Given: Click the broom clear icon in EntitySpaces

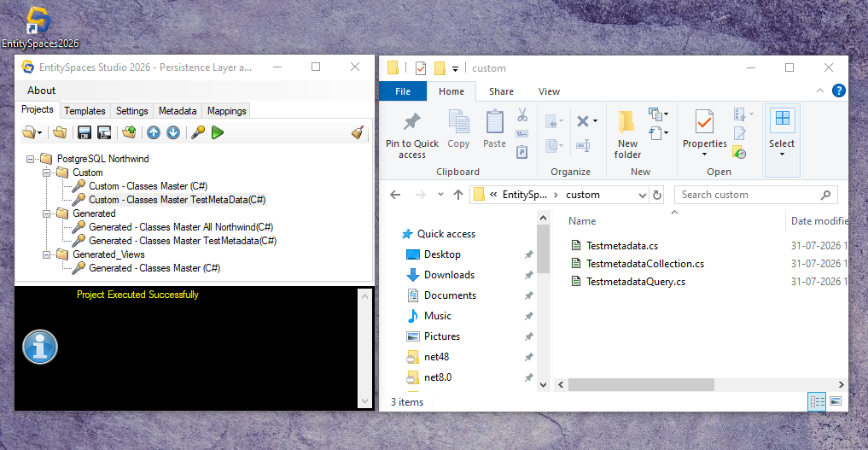Looking at the screenshot, I should pos(358,133).
